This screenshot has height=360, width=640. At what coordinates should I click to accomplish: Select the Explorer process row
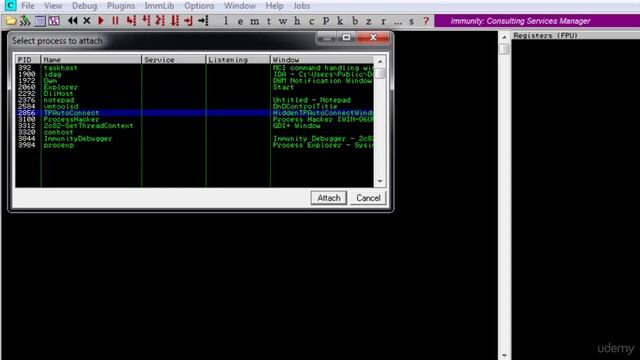(x=194, y=87)
